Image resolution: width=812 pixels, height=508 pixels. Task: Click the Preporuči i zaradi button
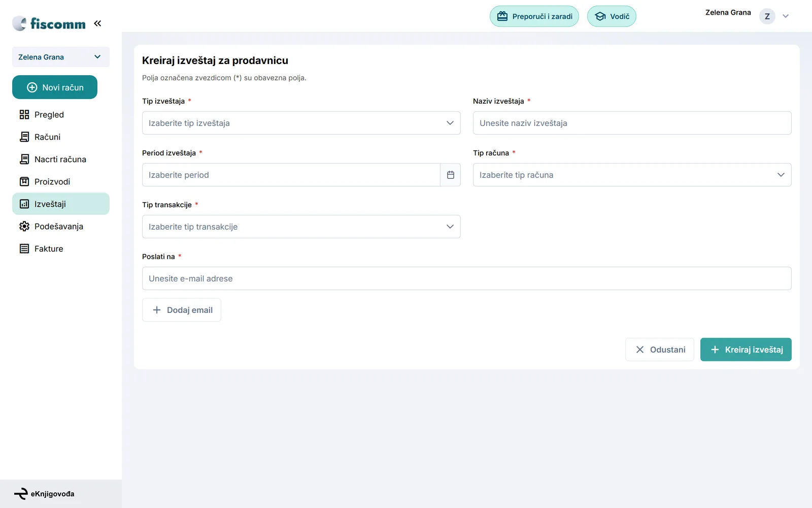pyautogui.click(x=534, y=16)
